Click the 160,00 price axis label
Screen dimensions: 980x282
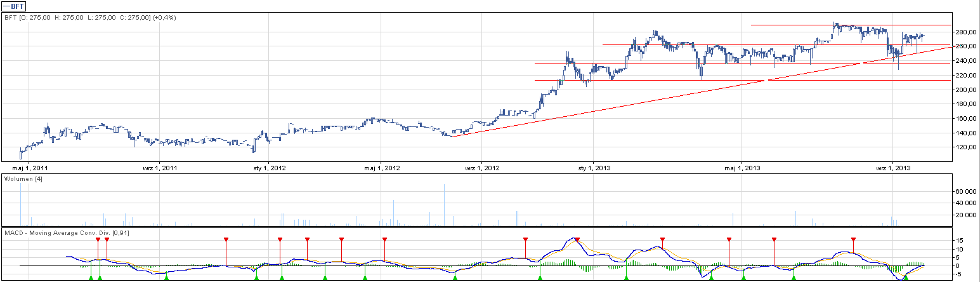click(967, 118)
